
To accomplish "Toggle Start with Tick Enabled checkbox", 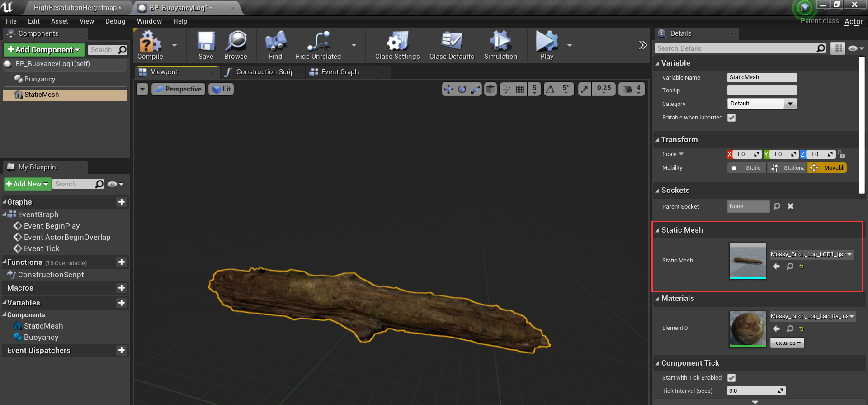I will (x=731, y=378).
